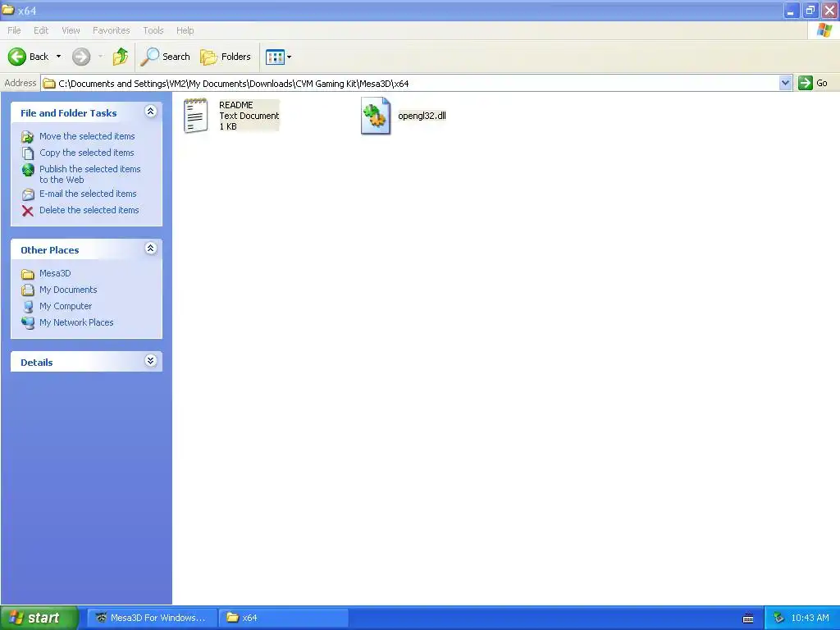Select the opengl32.dll file icon
The width and height of the screenshot is (840, 630).
pyautogui.click(x=376, y=115)
